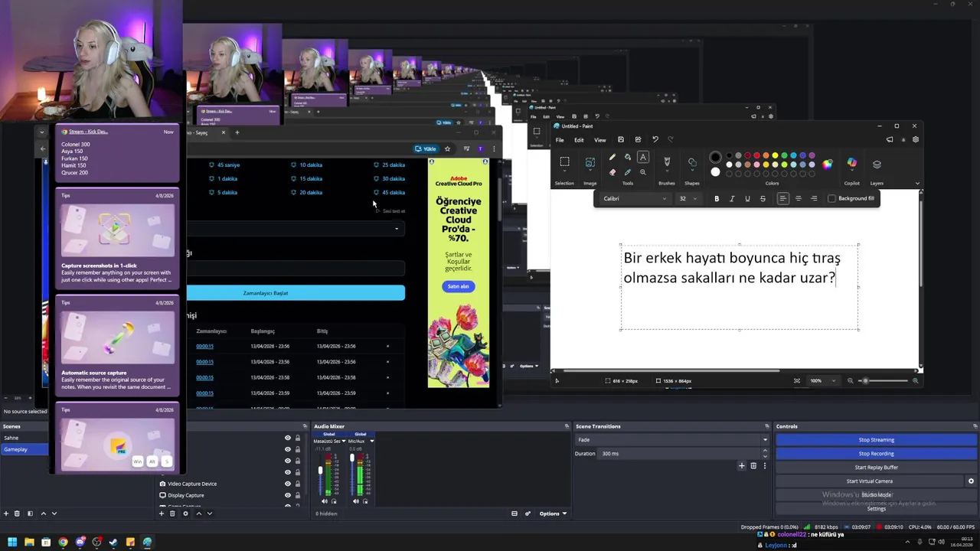This screenshot has width=980, height=551.
Task: Apply Italic formatting to text
Action: coord(732,198)
